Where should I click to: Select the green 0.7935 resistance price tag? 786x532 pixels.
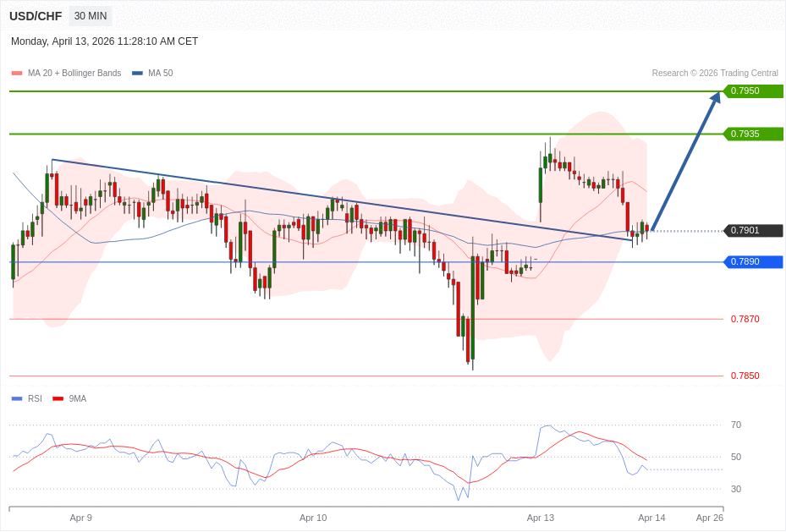click(753, 134)
